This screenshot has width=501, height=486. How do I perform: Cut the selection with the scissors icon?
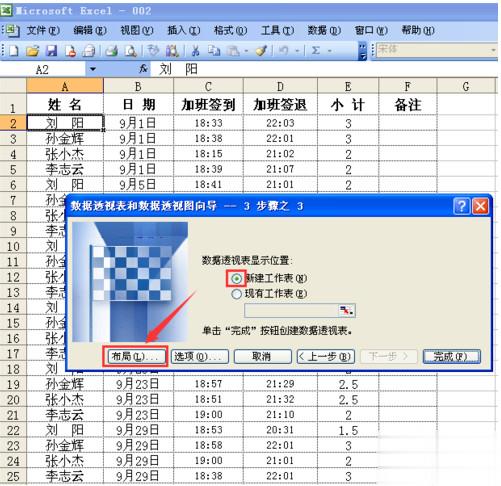coord(195,51)
